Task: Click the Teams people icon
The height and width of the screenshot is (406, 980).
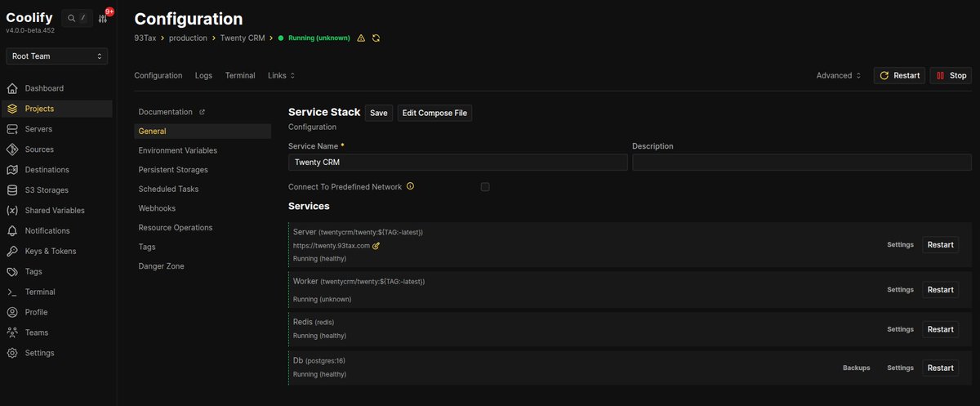Action: pyautogui.click(x=11, y=333)
